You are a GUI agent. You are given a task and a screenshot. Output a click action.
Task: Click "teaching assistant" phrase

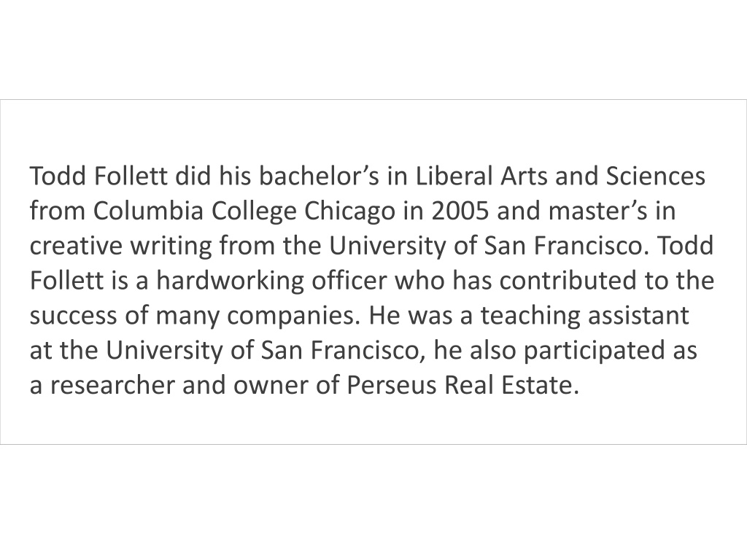pyautogui.click(x=584, y=315)
